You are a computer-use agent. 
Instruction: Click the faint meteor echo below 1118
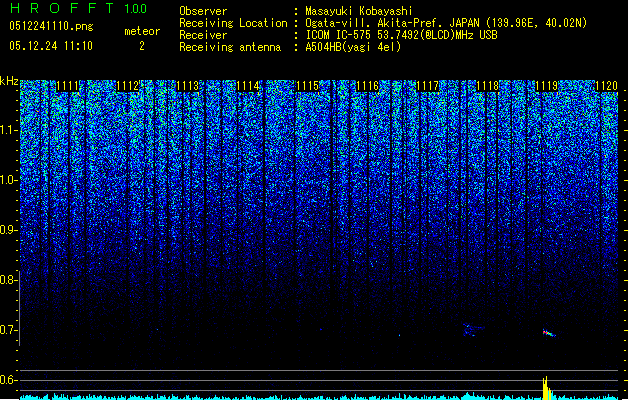coord(472,330)
